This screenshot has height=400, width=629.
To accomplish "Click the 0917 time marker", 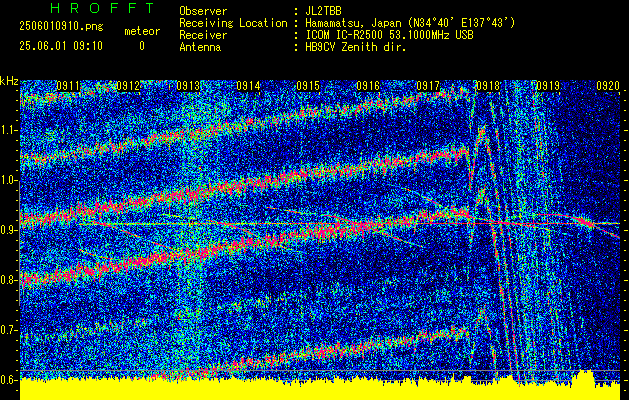I will click(x=428, y=85).
